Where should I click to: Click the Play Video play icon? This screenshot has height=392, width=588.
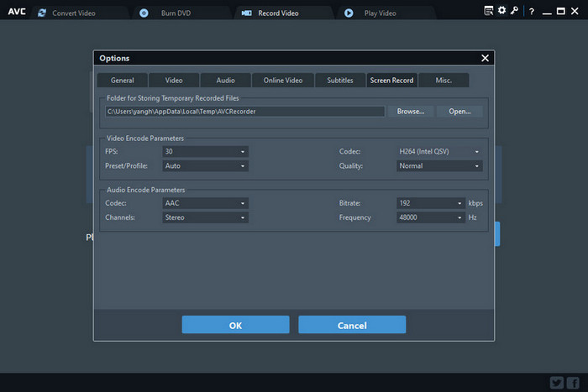click(x=349, y=13)
